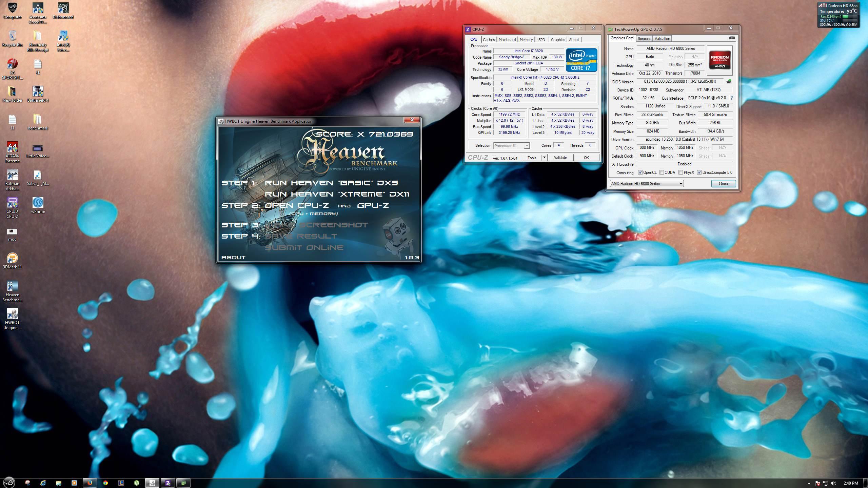Toggle the OpenCL checkbox in GPU-Z
The height and width of the screenshot is (488, 868).
pyautogui.click(x=640, y=172)
